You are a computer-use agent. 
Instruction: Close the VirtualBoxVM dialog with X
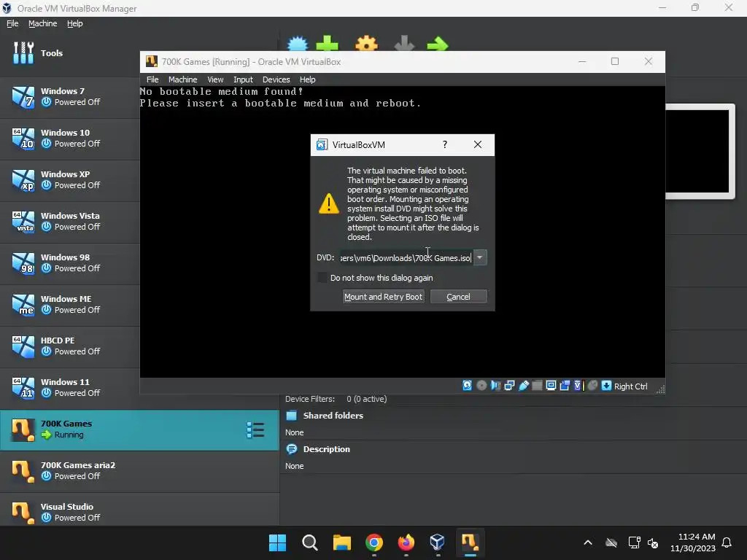coord(478,145)
